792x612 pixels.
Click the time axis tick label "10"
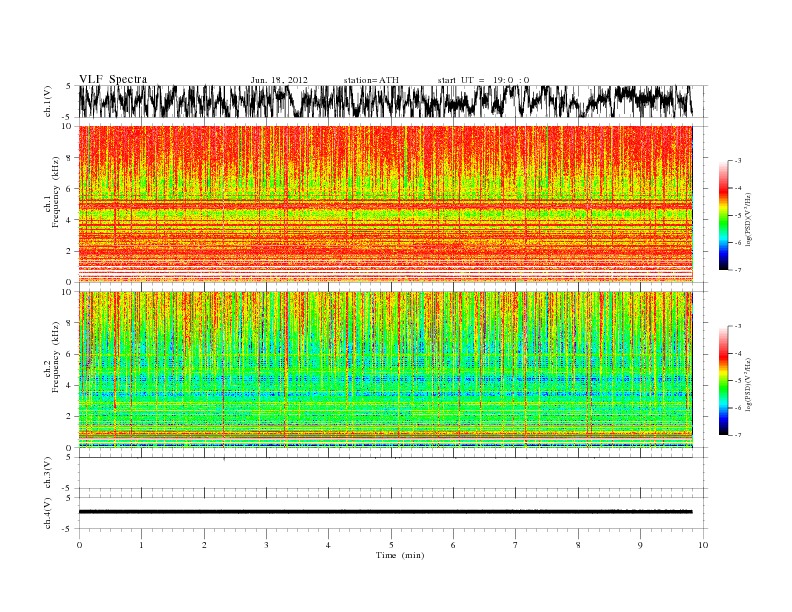(x=703, y=545)
